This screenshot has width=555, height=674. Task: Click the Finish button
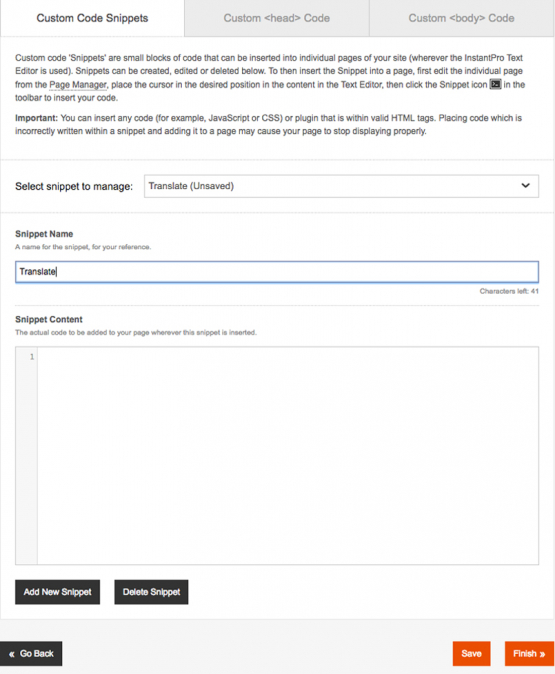point(529,653)
